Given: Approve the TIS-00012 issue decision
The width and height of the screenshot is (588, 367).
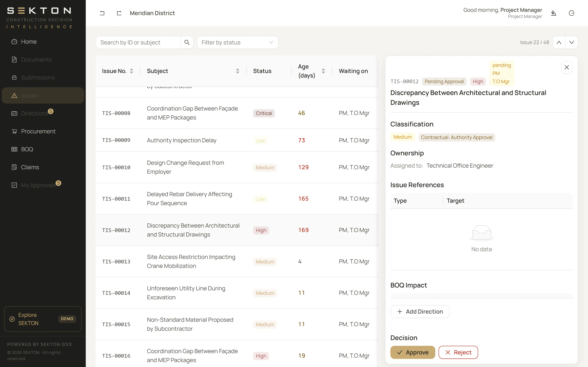Looking at the screenshot, I should point(413,352).
